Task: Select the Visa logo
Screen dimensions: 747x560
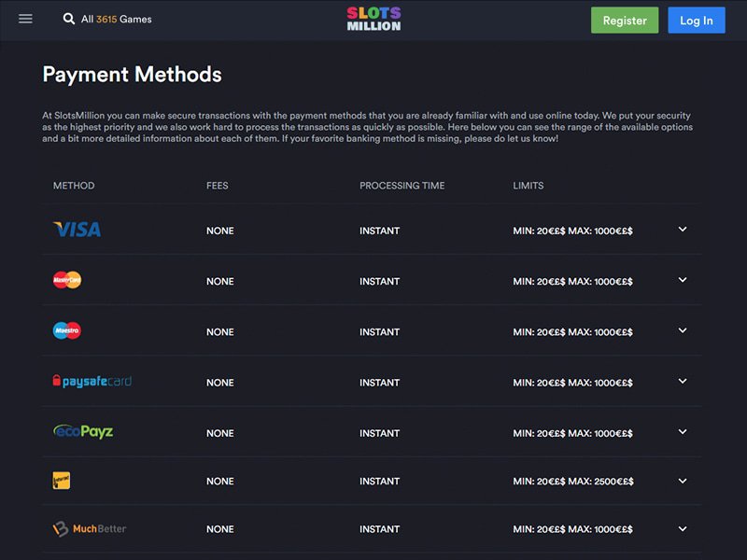Action: (x=77, y=230)
